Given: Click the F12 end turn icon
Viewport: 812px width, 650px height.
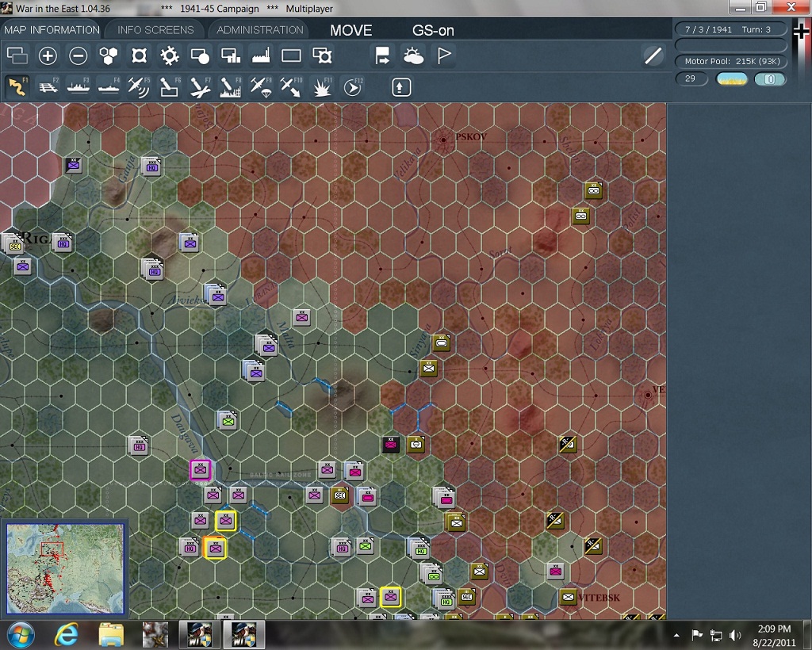Looking at the screenshot, I should 353,86.
